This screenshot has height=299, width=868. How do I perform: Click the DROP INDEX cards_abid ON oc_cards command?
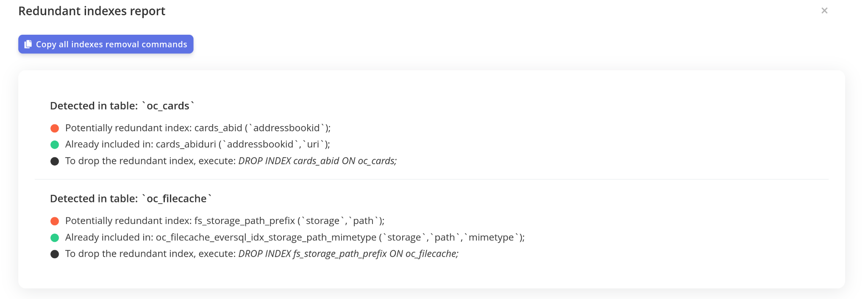(x=317, y=161)
